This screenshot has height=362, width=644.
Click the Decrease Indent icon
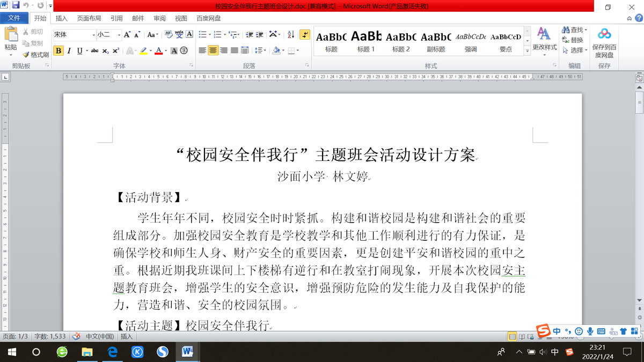click(x=250, y=34)
